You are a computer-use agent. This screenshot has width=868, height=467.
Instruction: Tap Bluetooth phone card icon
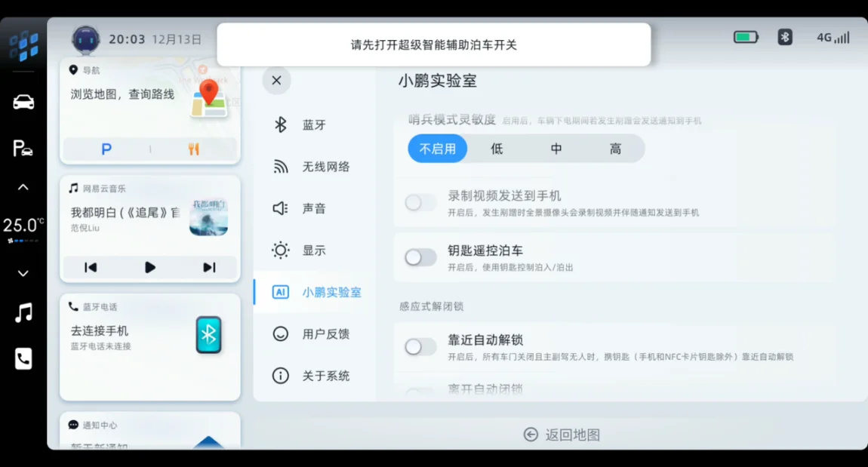pos(208,335)
